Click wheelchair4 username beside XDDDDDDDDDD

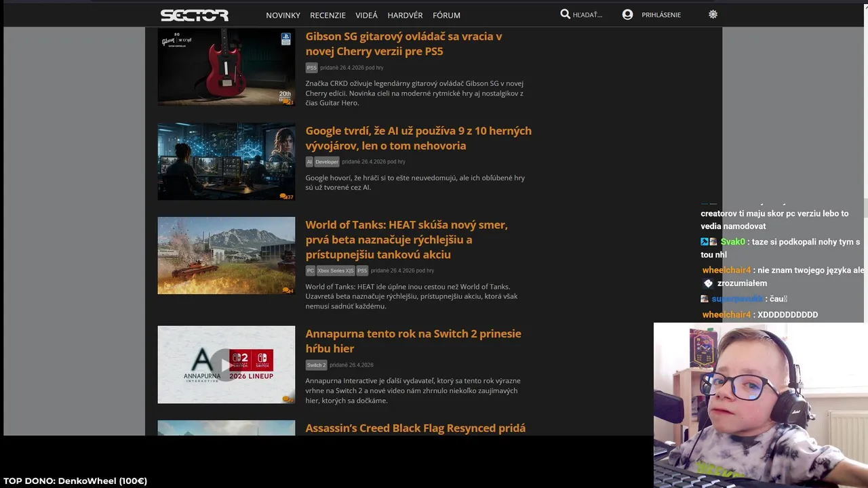726,314
